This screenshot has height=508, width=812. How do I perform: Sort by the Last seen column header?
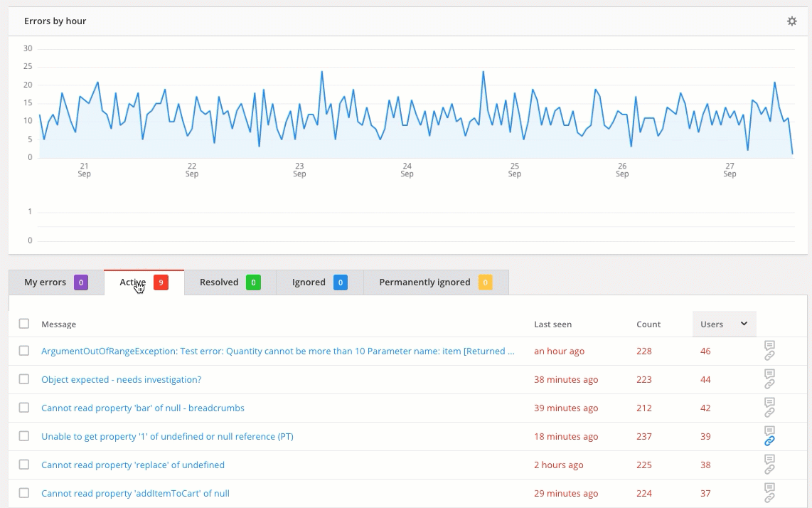(x=552, y=324)
